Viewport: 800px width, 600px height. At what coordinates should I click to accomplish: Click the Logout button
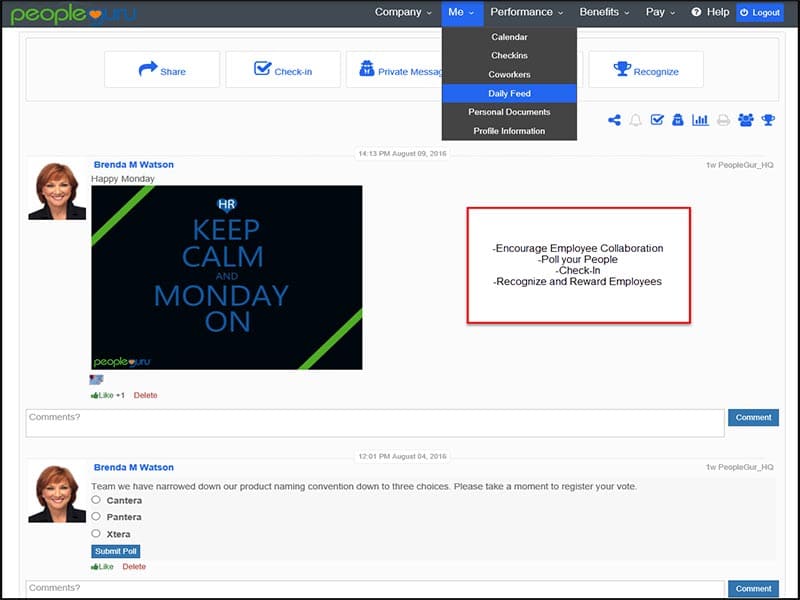[760, 13]
